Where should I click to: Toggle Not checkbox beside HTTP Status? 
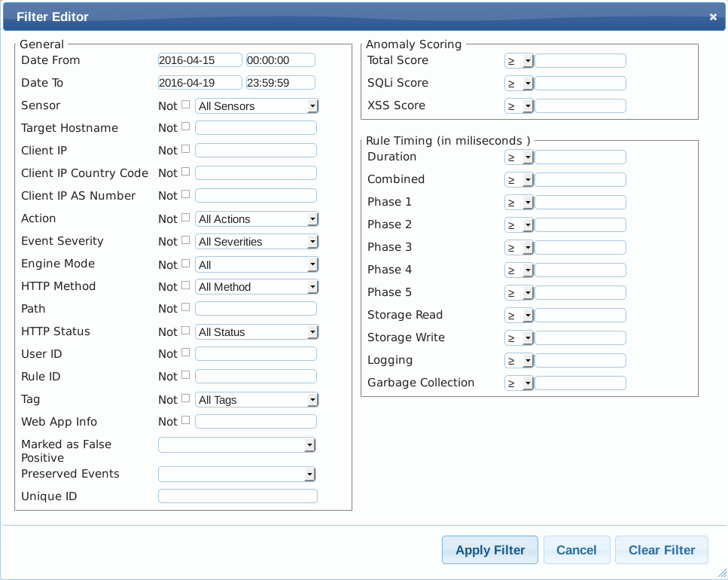[185, 331]
